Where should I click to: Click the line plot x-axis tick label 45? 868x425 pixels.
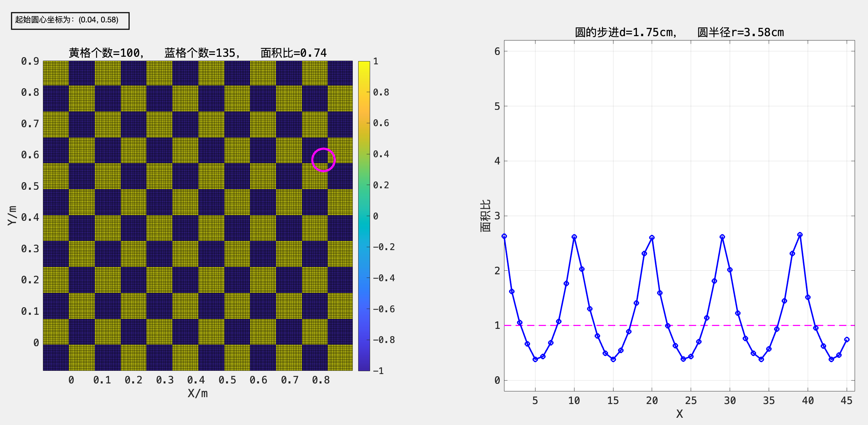point(846,400)
